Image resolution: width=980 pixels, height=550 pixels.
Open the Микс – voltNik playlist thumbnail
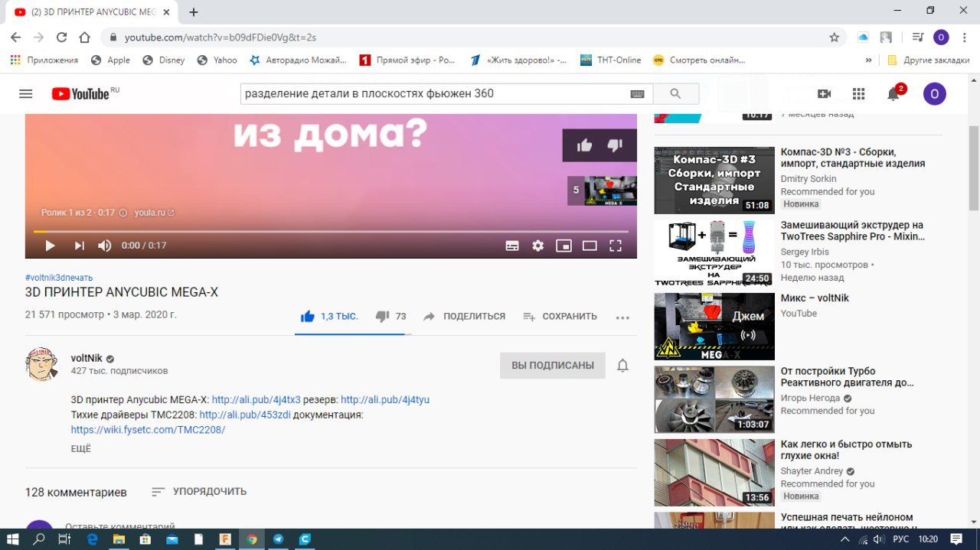pos(714,327)
